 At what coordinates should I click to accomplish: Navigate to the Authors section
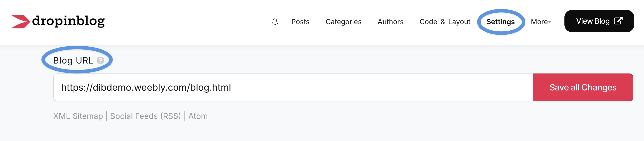click(x=390, y=22)
